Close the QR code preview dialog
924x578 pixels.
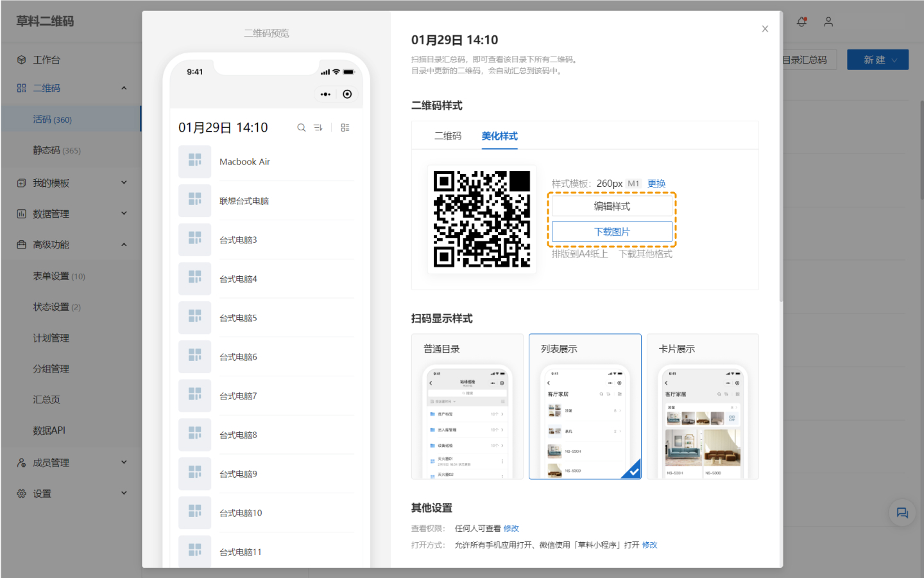click(x=765, y=29)
